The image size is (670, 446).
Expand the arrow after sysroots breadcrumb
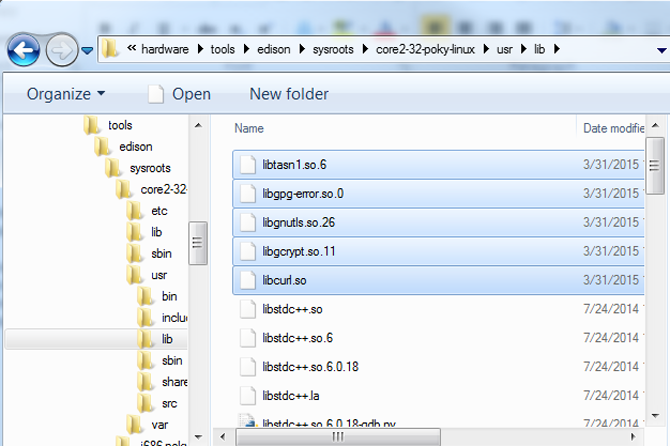pos(365,49)
